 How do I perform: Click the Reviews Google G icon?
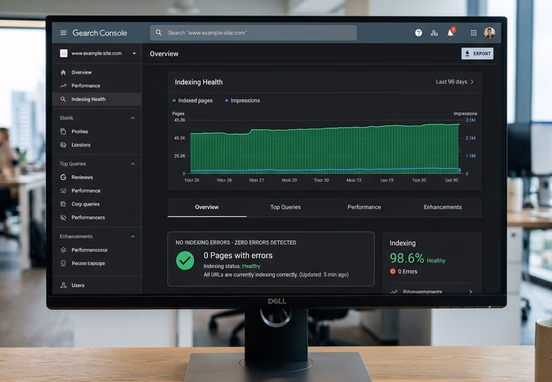pos(63,177)
